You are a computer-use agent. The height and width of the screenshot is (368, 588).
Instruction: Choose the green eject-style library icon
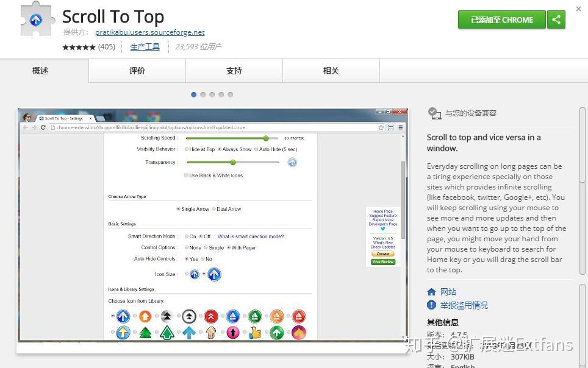pyautogui.click(x=255, y=316)
